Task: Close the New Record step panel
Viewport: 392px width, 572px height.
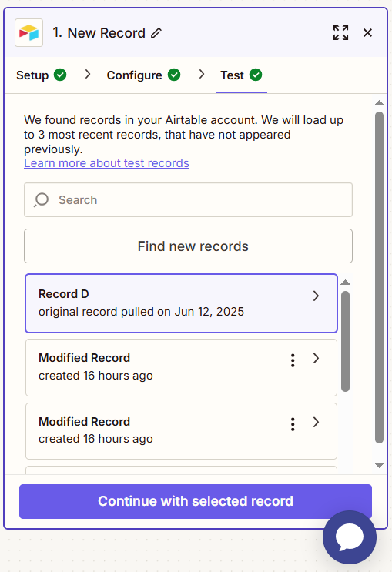Action: [x=367, y=33]
